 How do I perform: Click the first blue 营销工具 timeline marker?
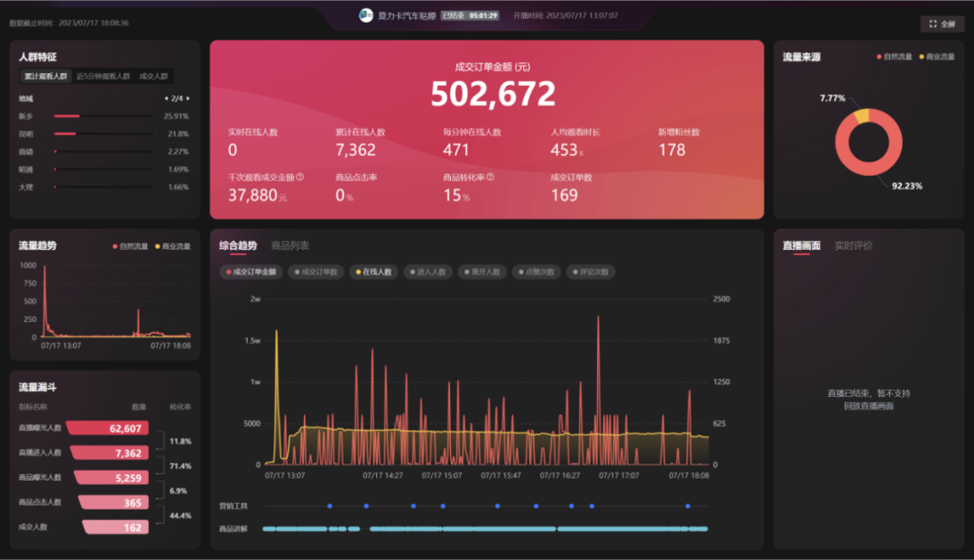[x=330, y=506]
